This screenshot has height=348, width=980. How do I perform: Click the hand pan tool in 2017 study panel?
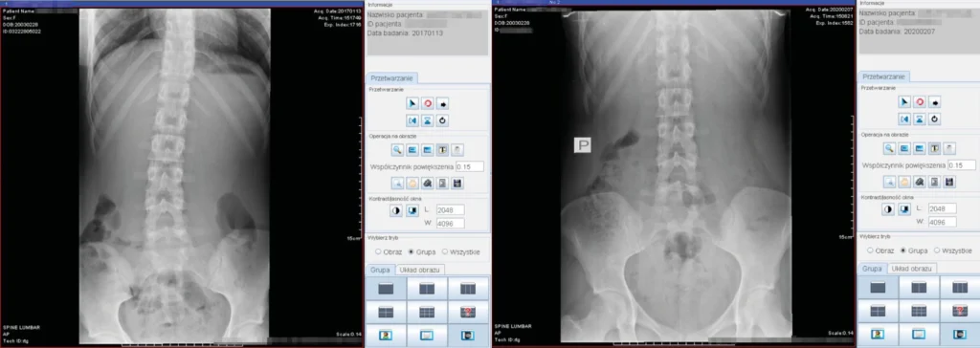coord(412,183)
